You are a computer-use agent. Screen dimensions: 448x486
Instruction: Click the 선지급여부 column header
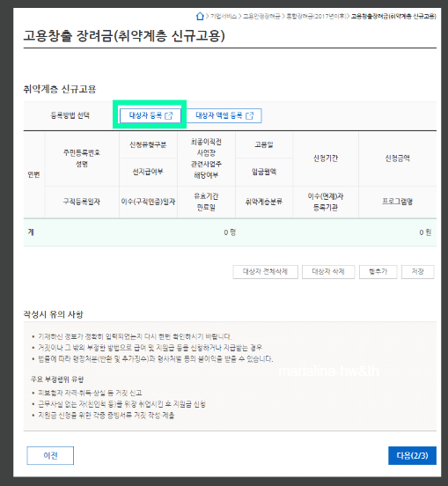click(148, 172)
